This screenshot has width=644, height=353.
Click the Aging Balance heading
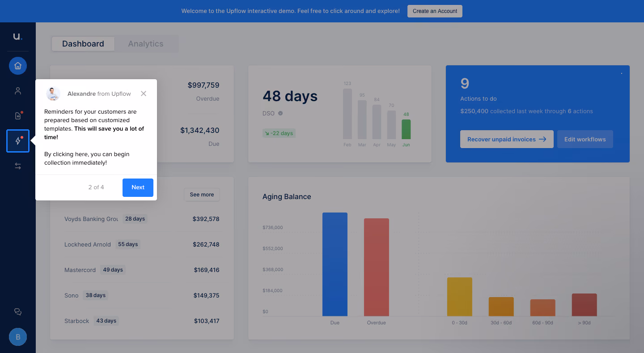pos(287,196)
